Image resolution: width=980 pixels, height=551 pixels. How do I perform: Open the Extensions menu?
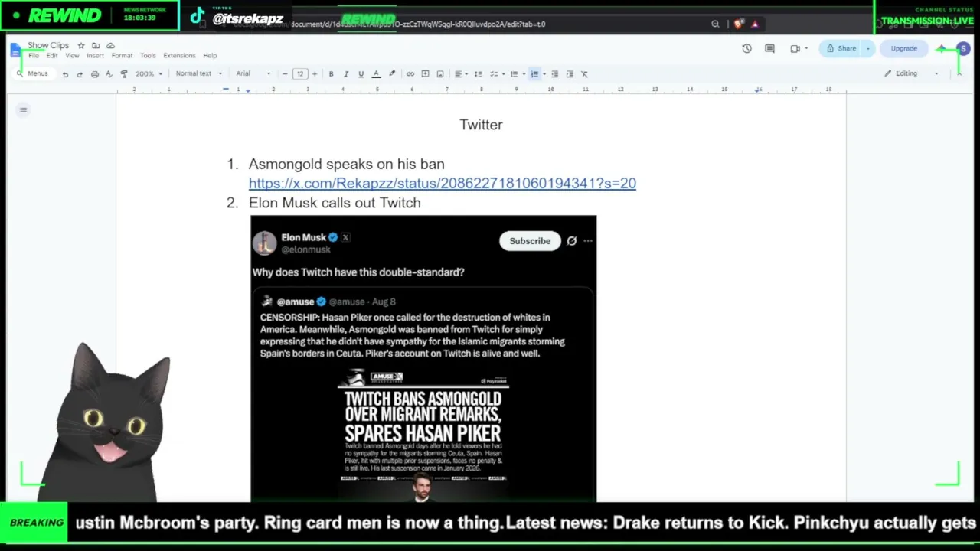click(x=179, y=56)
